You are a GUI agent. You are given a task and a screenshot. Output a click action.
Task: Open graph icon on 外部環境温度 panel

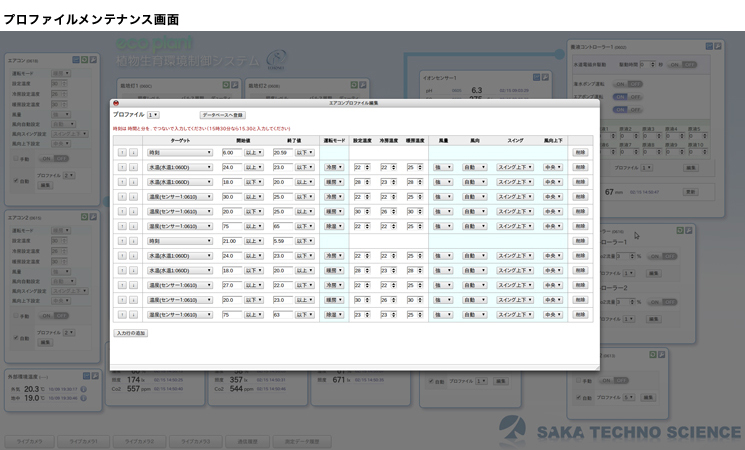(86, 376)
